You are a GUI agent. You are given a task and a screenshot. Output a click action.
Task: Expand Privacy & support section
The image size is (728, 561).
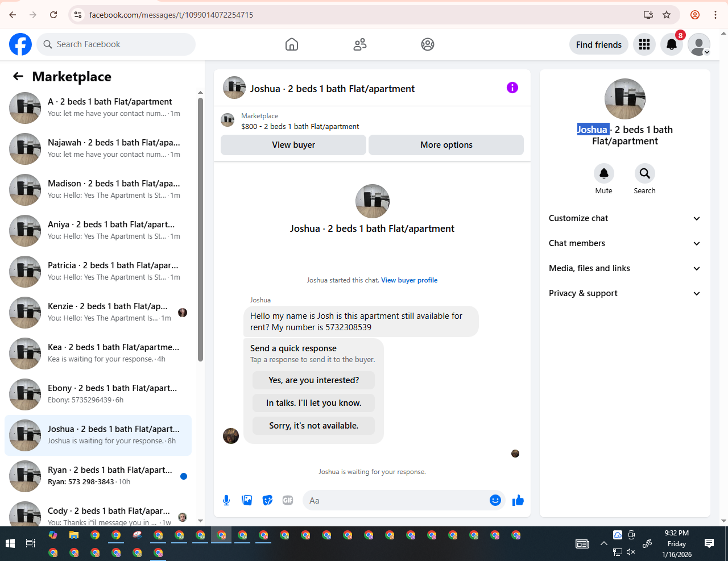[625, 293]
